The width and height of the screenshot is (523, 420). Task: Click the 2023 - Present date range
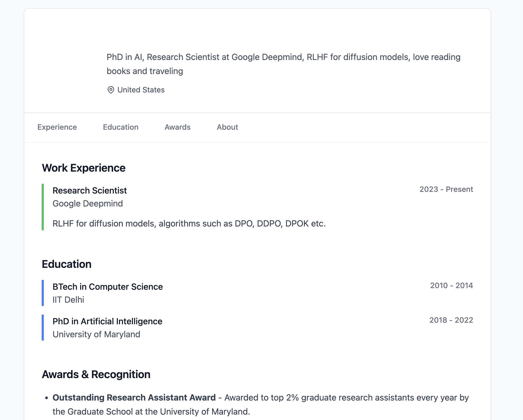tap(446, 189)
